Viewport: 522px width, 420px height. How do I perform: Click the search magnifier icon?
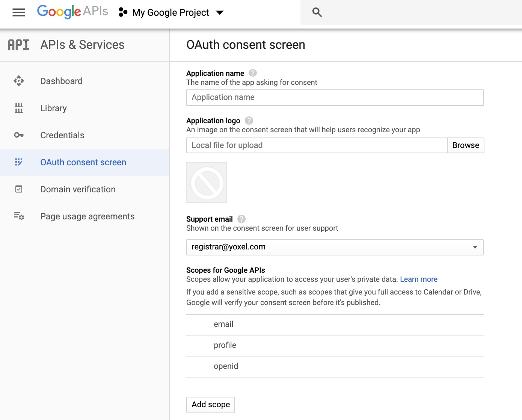click(317, 12)
